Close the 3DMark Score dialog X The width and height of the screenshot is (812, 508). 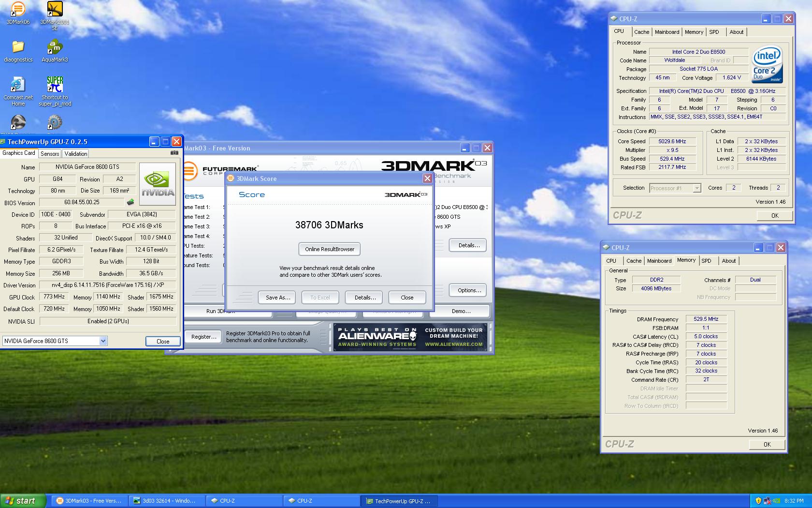427,179
